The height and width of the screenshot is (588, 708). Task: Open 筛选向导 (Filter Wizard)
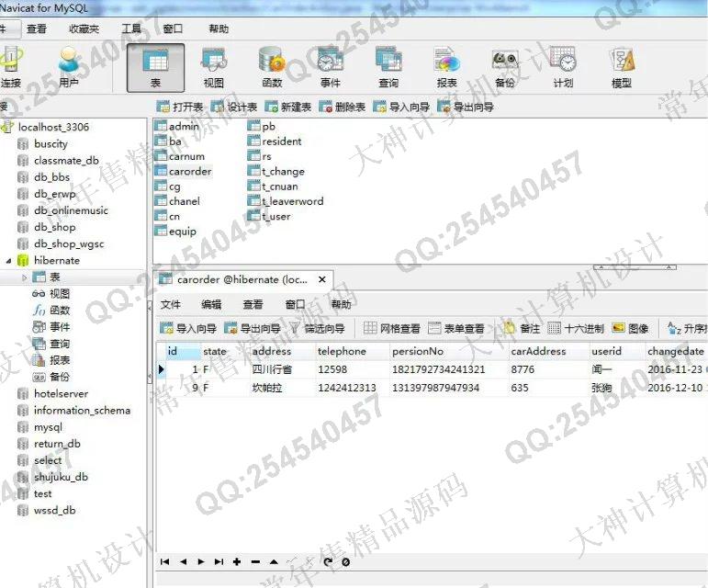317,328
